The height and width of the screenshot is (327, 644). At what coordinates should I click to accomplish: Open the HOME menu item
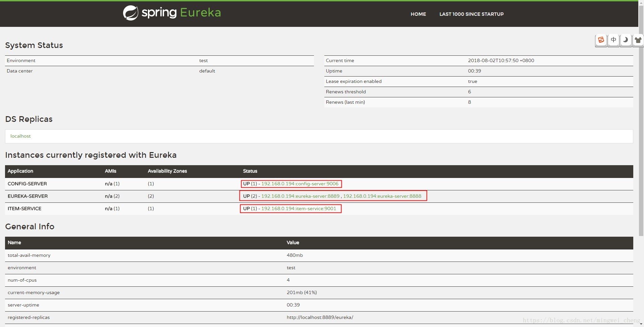pyautogui.click(x=418, y=14)
